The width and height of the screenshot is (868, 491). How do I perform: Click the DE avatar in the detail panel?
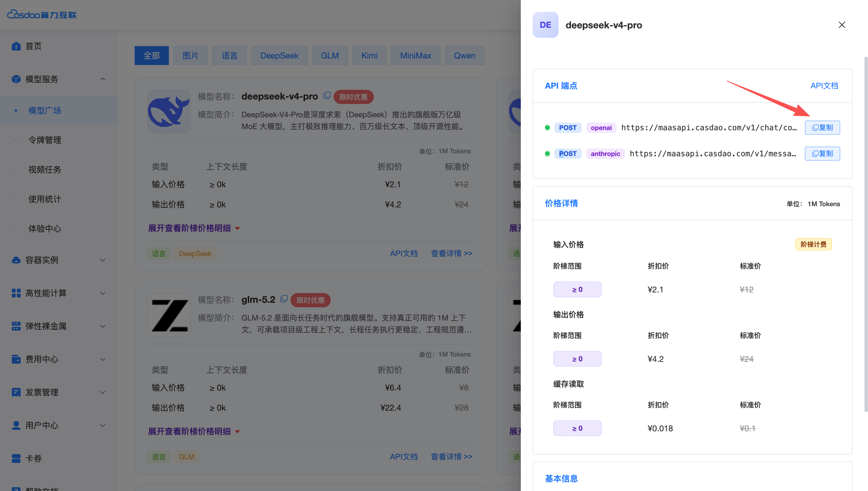point(545,25)
